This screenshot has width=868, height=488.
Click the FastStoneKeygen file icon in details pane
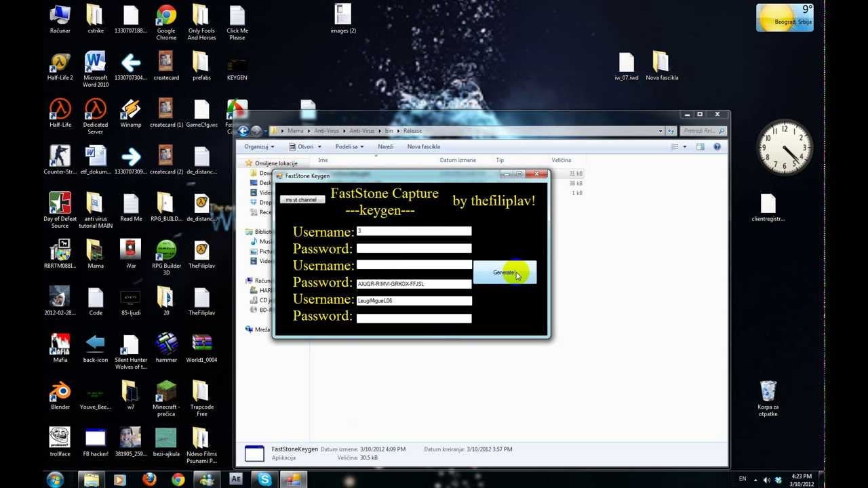(x=254, y=453)
